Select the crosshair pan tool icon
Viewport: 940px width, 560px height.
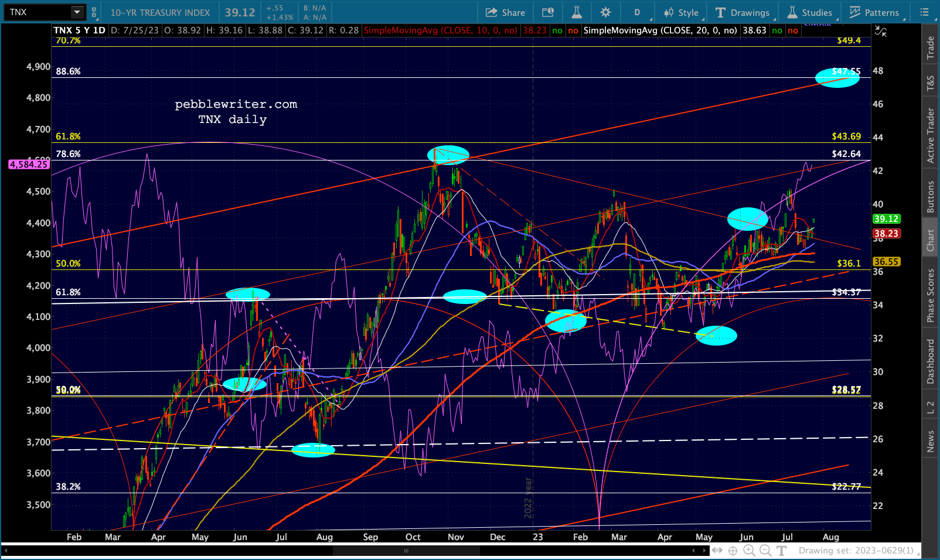pos(733,551)
